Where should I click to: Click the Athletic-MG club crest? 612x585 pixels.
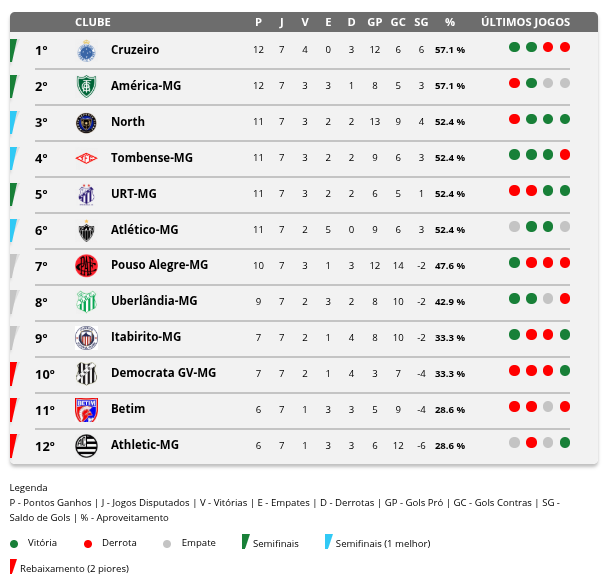(86, 445)
